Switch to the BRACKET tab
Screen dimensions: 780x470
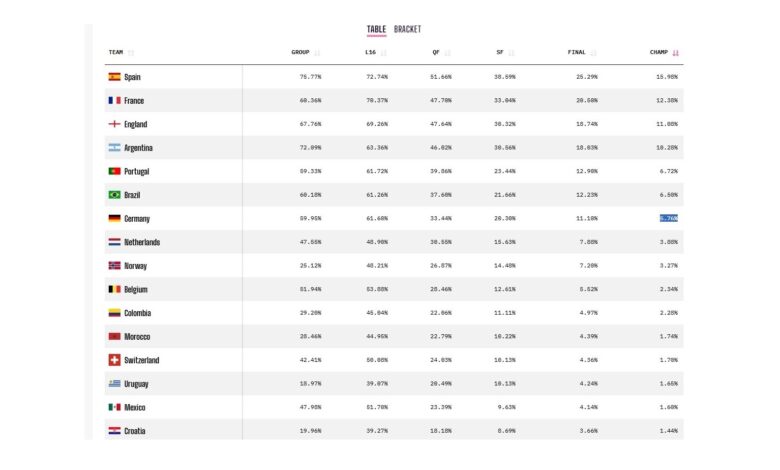click(x=407, y=30)
